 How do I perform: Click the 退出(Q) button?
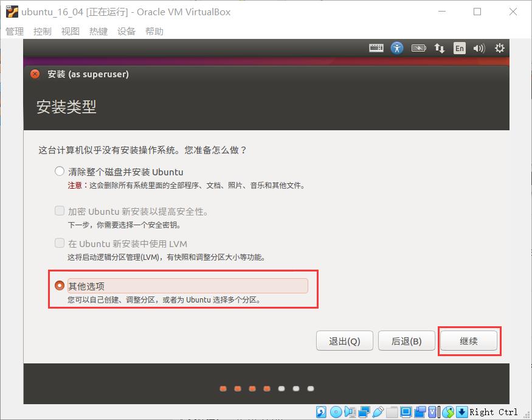[x=344, y=341]
